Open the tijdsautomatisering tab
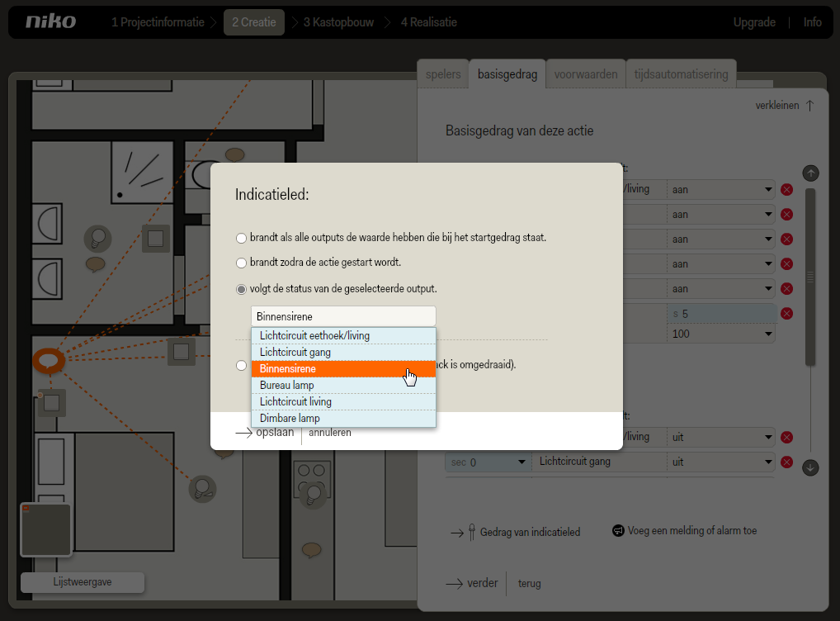The image size is (840, 621). 681,74
